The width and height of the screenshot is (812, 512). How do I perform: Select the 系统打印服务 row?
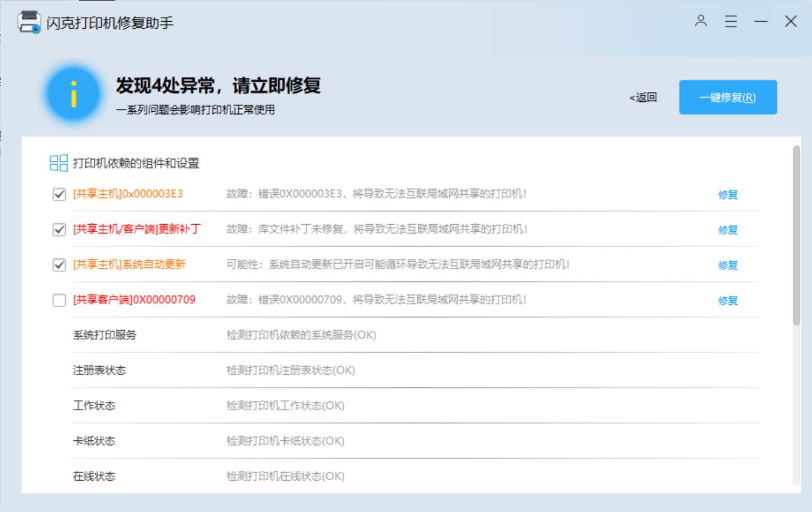tap(105, 335)
